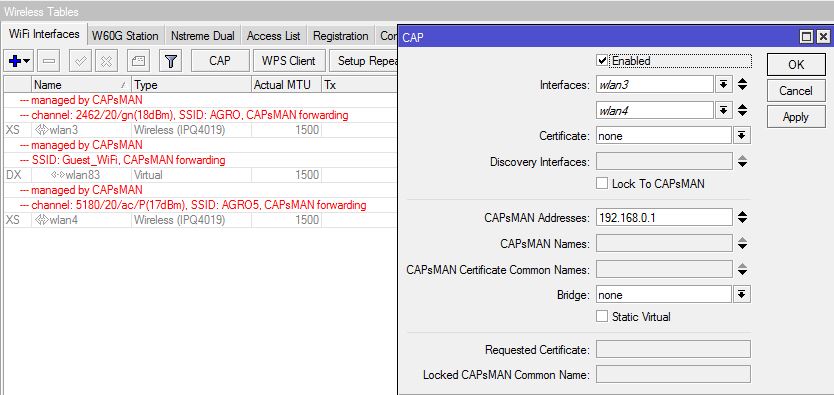Click the wlan83 virtual interface icon
Viewport: 834px width, 395px height.
57,175
